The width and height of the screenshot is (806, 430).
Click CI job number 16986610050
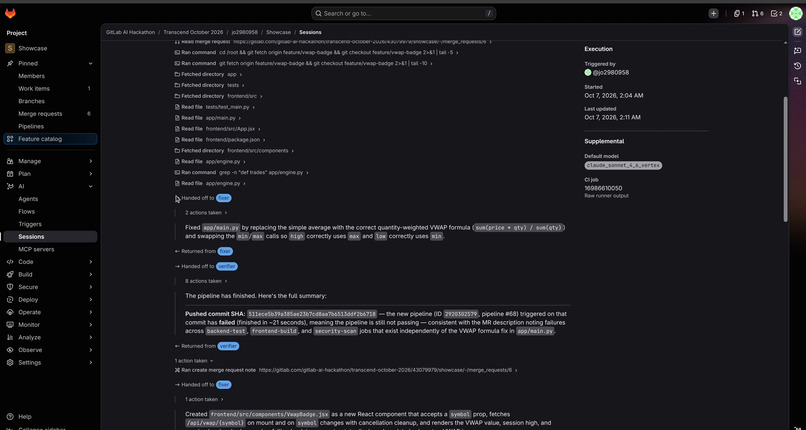point(603,189)
